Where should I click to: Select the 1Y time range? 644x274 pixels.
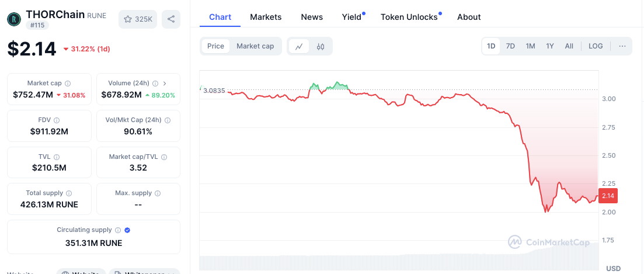click(549, 46)
